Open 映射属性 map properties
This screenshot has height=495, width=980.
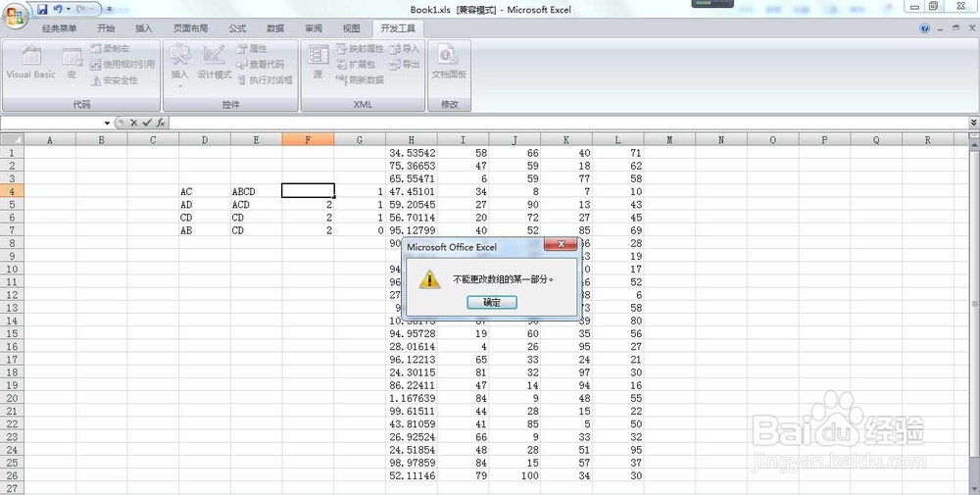click(360, 48)
